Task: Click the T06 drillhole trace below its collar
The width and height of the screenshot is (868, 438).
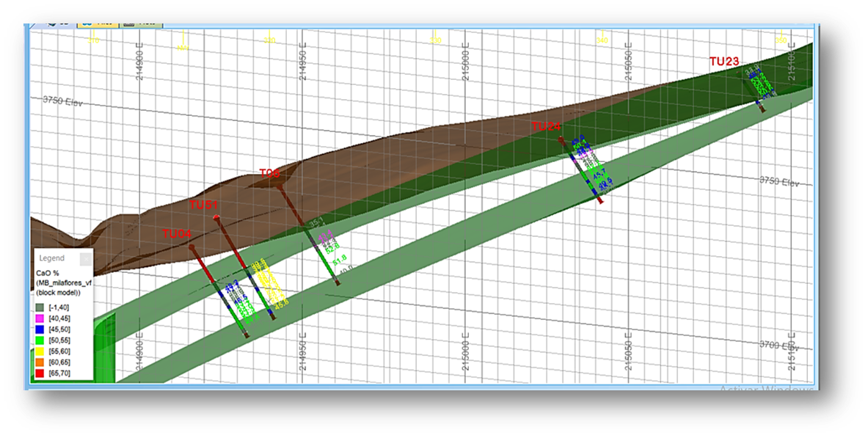Action: 292,208
